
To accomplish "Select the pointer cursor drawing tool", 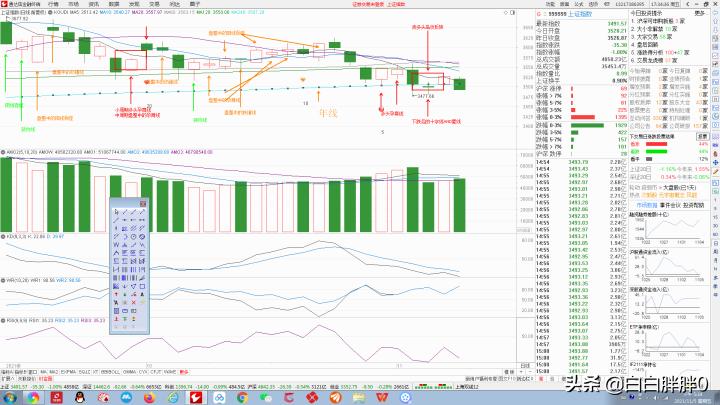I will (116, 212).
